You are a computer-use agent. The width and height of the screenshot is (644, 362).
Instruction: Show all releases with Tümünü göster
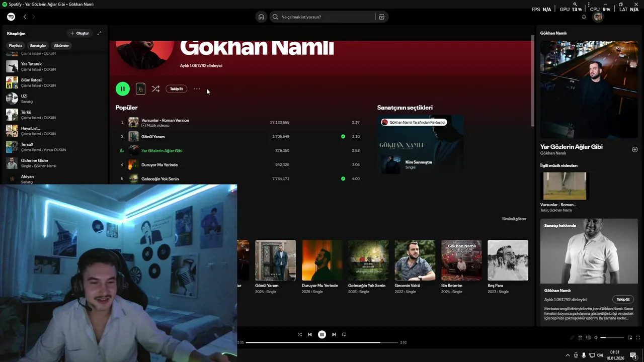click(514, 219)
